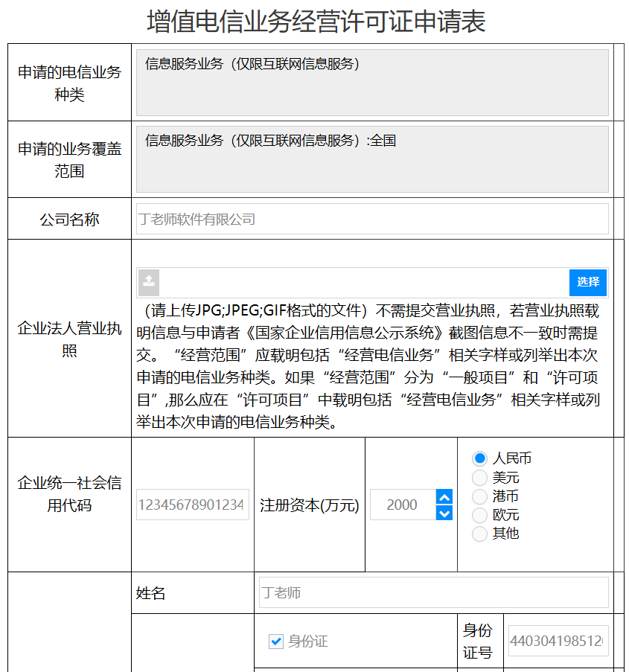Click the 公司名称 input field
629x672 pixels.
coord(372,219)
